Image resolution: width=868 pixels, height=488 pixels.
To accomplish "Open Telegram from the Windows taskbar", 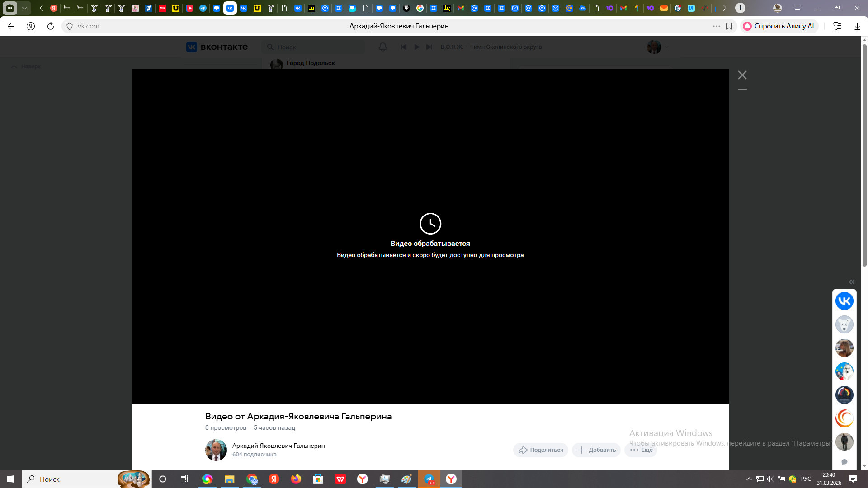I will (429, 479).
